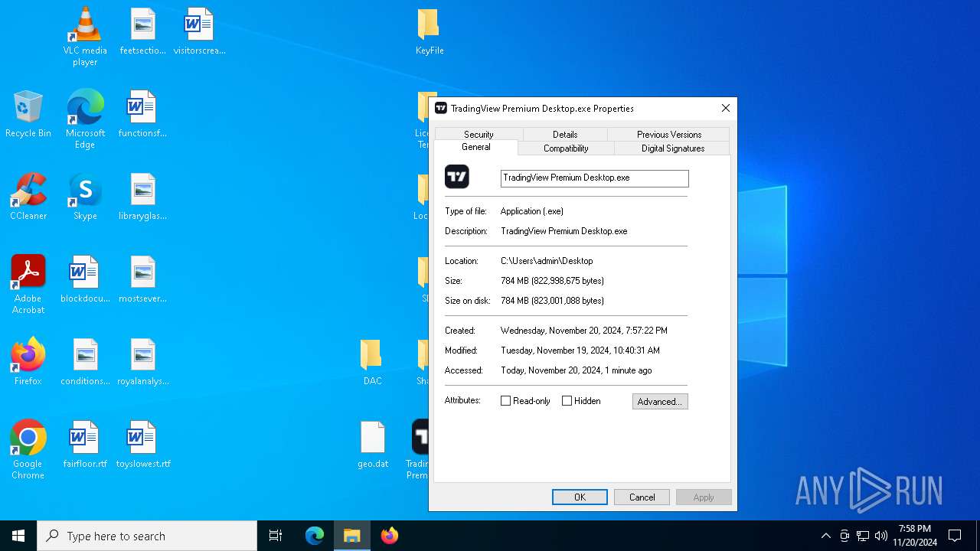Viewport: 980px width, 551px height.
Task: Cancel the Properties dialog
Action: [642, 497]
